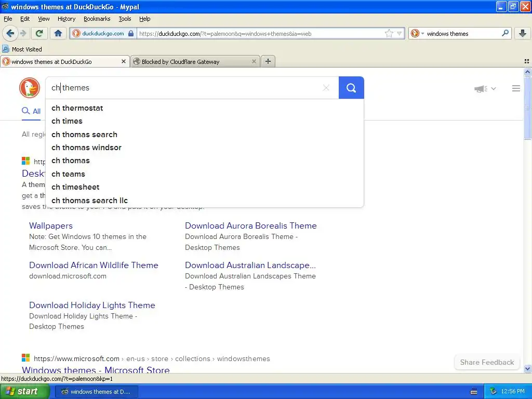532x399 pixels.
Task: Click the DuckDuckGo duck logo
Action: point(30,87)
